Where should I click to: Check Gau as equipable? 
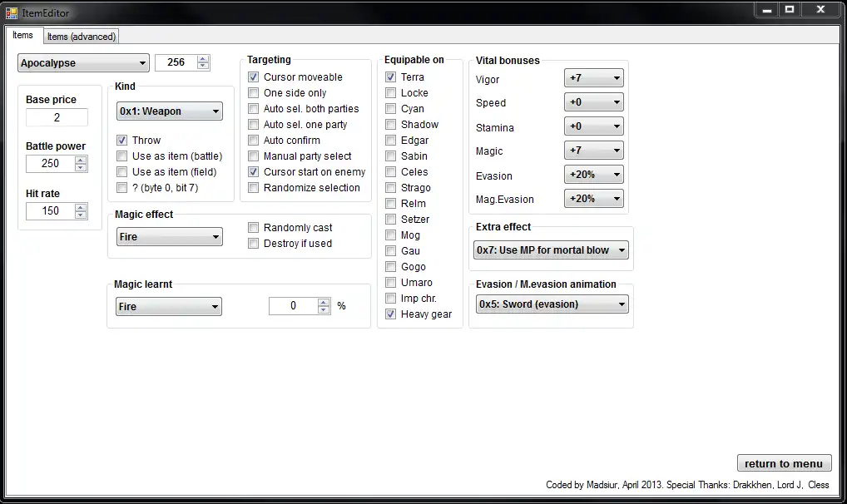[x=390, y=250]
